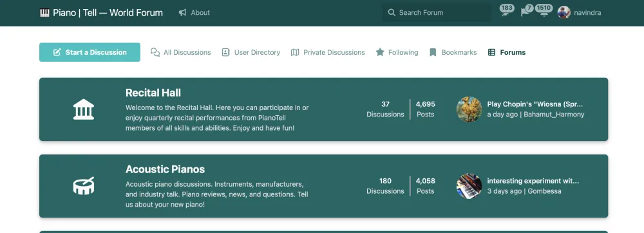
Task: Click the Acoustic Pianos drum icon
Action: [83, 186]
